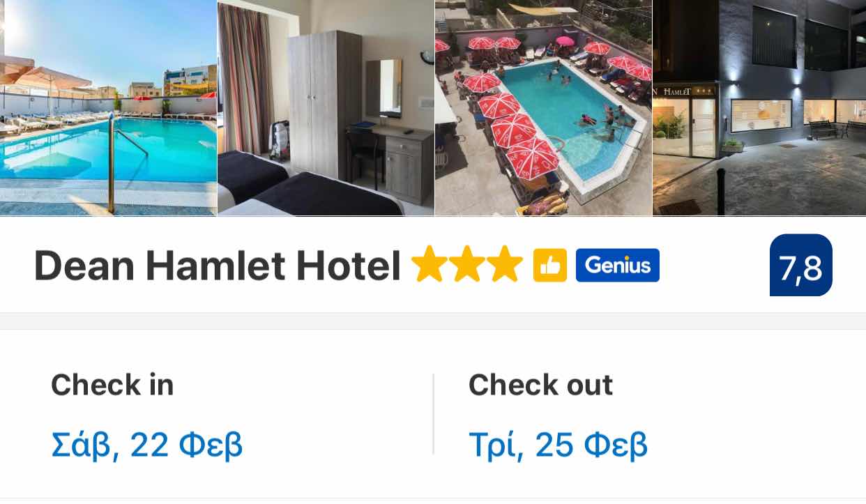Viewport: 866px width, 504px height.
Task: Click the 7,8 review score badge
Action: 801,265
